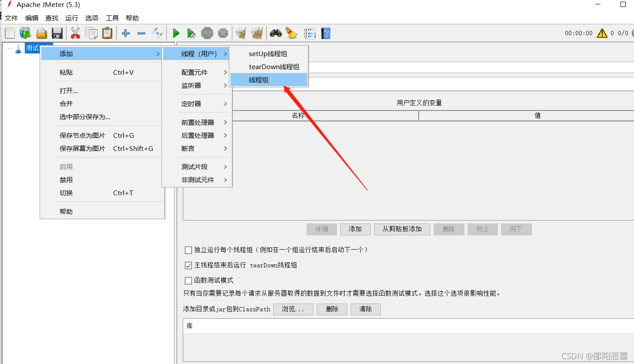The height and width of the screenshot is (364, 634).
Task: Click the Clear icon with single broom
Action: pyautogui.click(x=241, y=33)
